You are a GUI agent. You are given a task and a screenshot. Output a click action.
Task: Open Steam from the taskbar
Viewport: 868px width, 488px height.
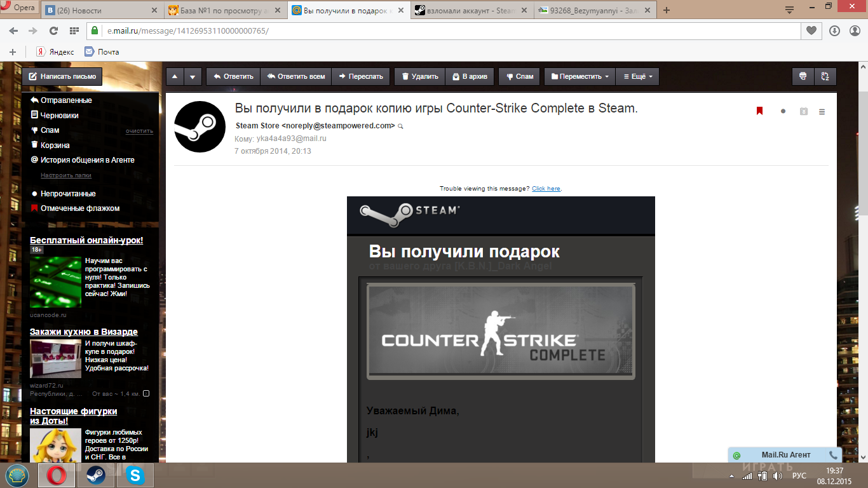(96, 475)
